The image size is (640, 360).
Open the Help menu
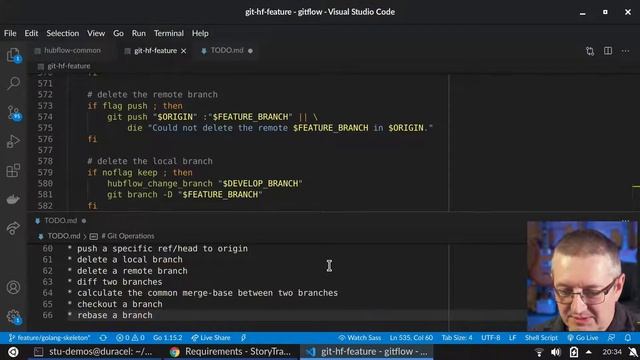pos(200,33)
